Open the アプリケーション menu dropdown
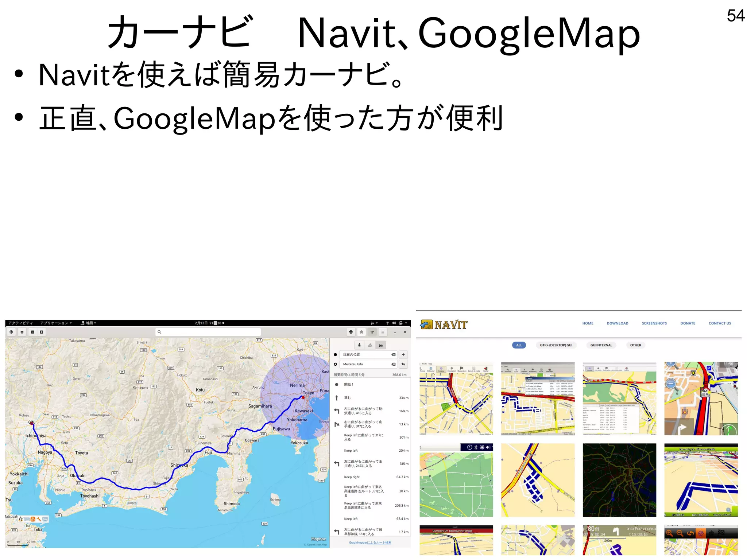The image size is (747, 560). [x=56, y=323]
